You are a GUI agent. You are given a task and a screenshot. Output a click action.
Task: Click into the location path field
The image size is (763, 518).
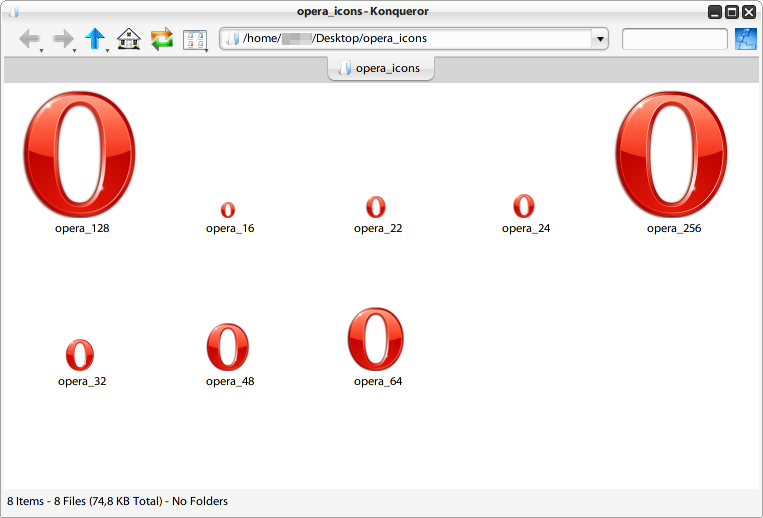click(414, 38)
